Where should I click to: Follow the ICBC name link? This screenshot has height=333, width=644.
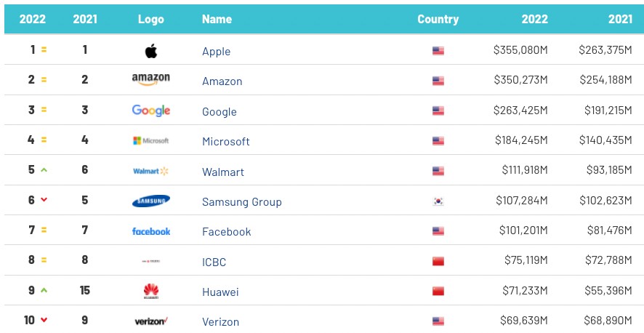tap(215, 262)
